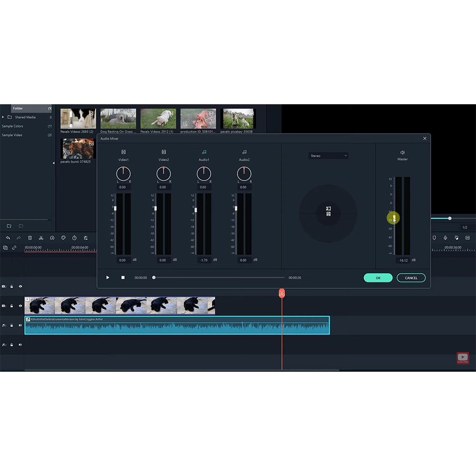The image size is (476, 476).
Task: Click the zoom-to-fit timeline icon
Action: [x=468, y=238]
